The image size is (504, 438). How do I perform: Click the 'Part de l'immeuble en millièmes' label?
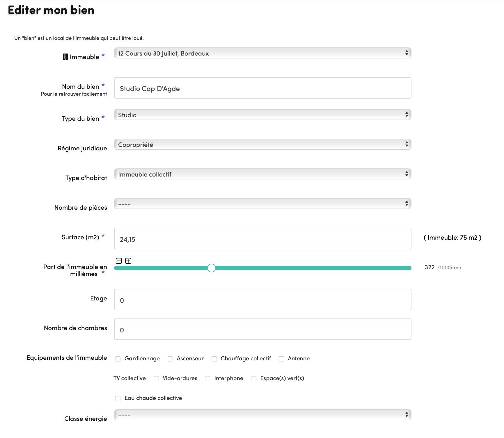tap(75, 270)
